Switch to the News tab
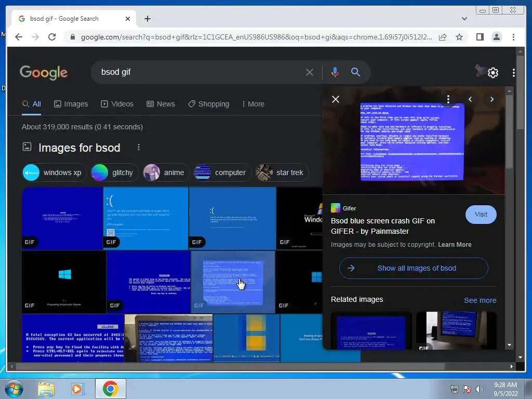The image size is (532, 399). [x=161, y=104]
